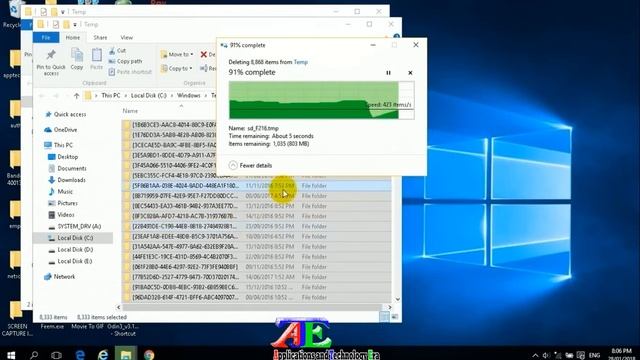Go up one folder level arrow
640x360 pixels.
[76, 96]
